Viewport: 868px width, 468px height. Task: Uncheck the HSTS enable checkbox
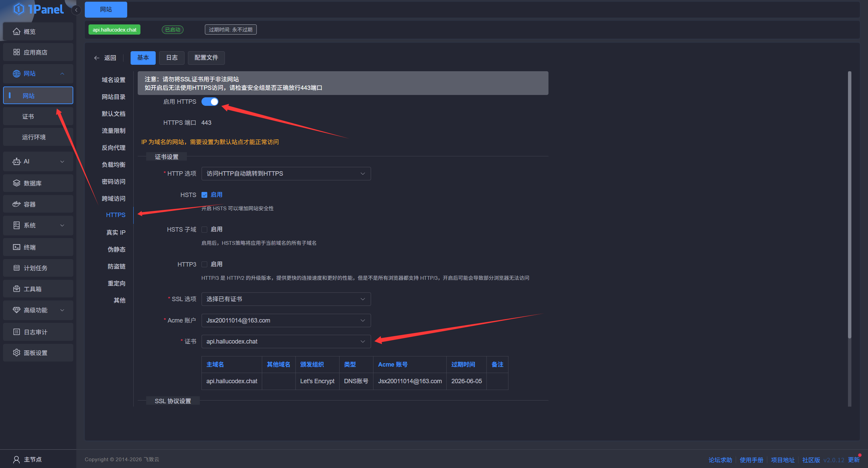pos(204,195)
